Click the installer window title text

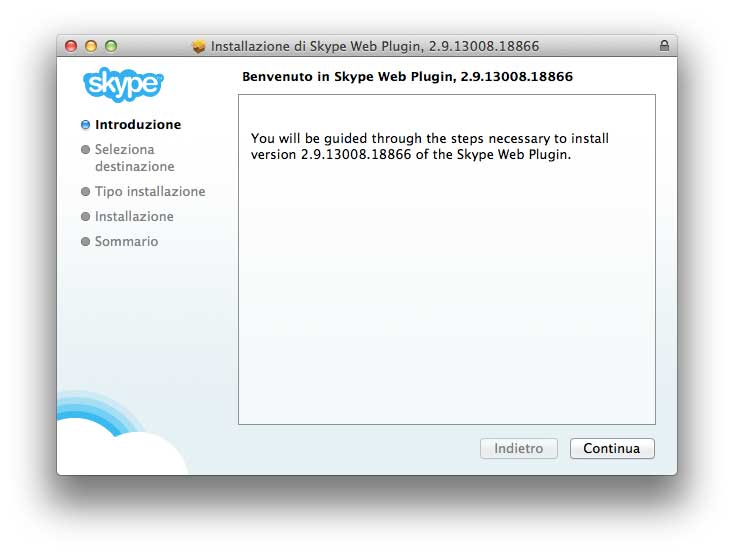(x=375, y=46)
